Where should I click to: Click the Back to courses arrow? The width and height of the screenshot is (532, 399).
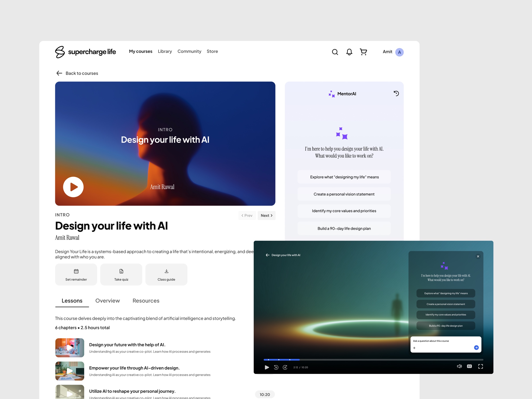click(x=59, y=73)
